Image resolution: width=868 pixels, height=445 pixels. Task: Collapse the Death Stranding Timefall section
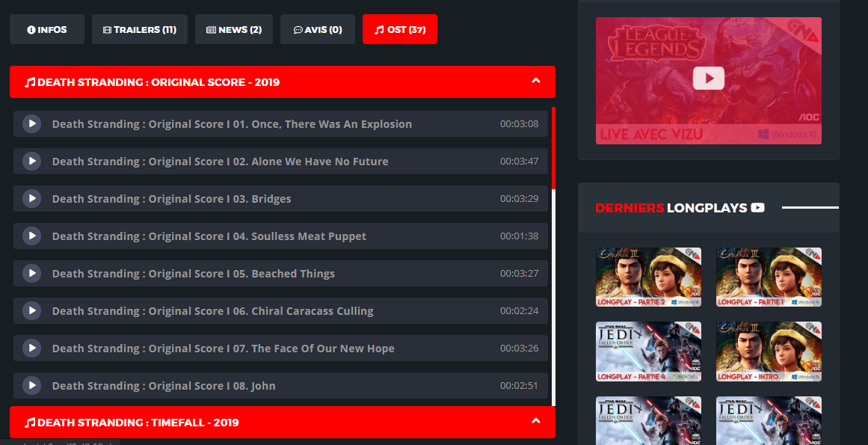click(535, 422)
